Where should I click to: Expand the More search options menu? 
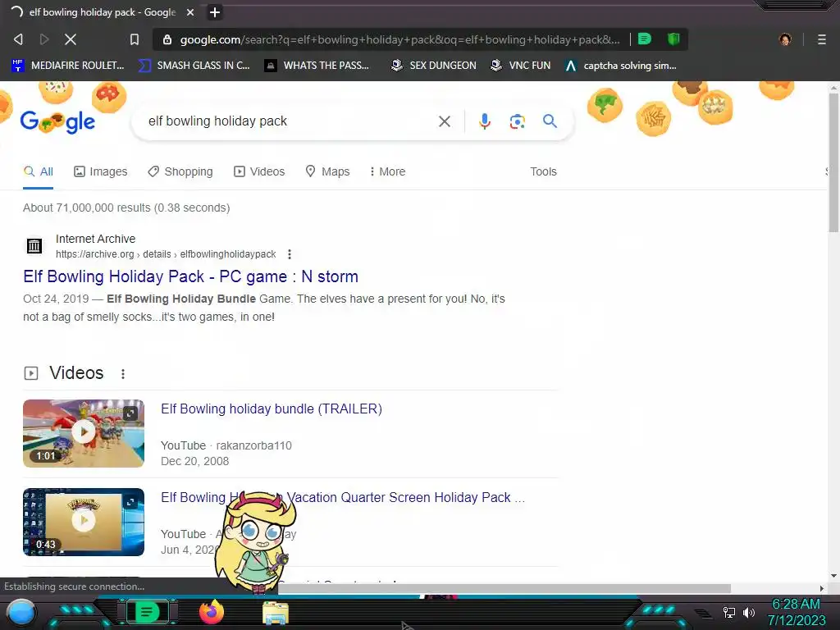click(387, 171)
